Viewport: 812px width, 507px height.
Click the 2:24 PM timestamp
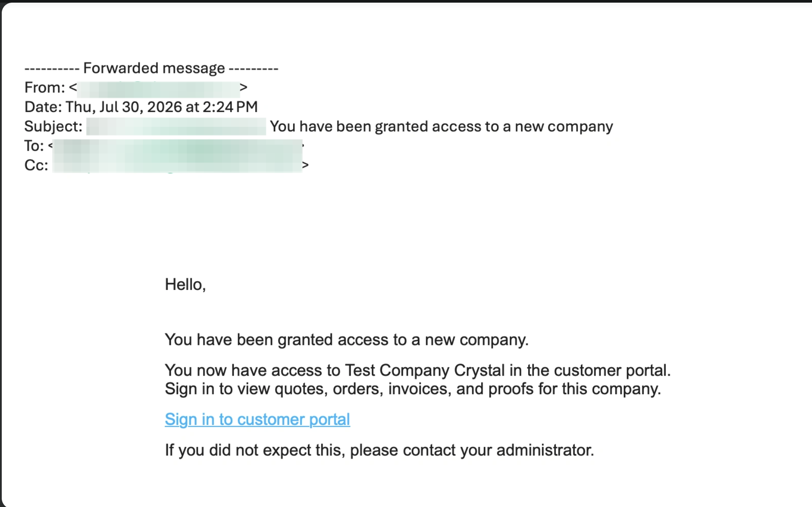230,107
